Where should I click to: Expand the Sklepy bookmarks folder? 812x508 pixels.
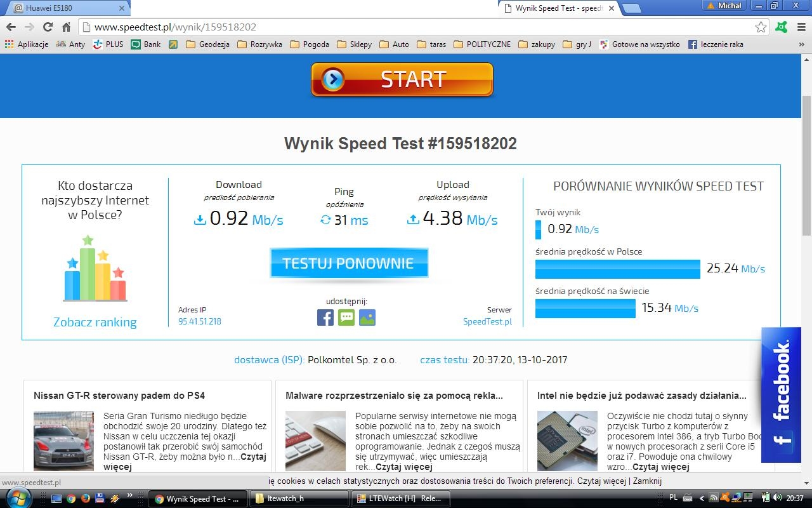point(355,44)
